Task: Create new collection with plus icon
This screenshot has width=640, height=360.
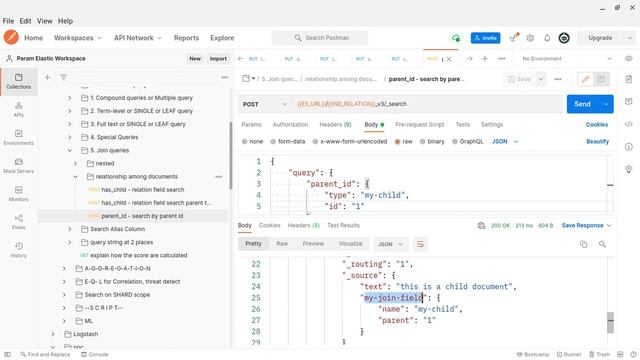Action: [47, 77]
